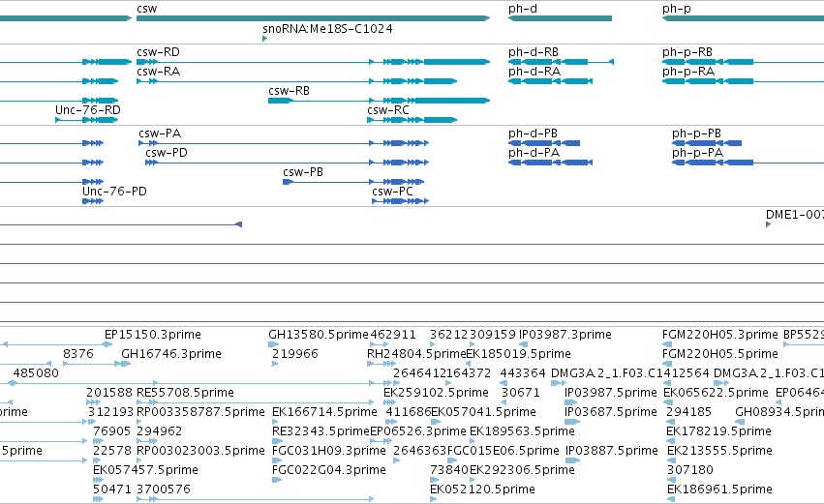Screen dimensions: 824x504
Task: Select the 443364 feature label
Action: point(523,373)
